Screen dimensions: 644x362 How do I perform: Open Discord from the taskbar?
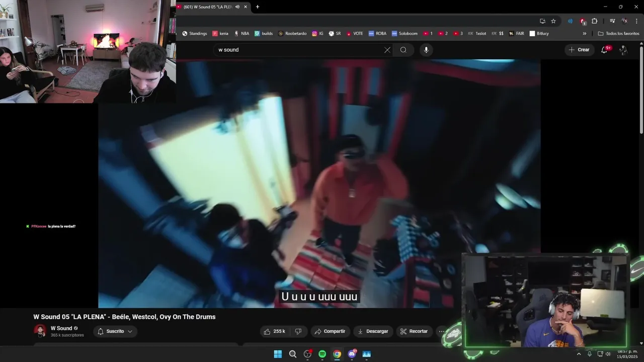(x=352, y=354)
